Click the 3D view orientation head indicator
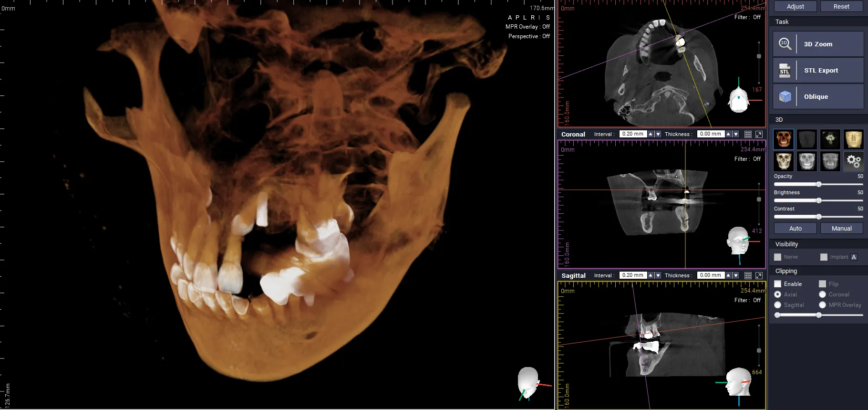 point(529,383)
